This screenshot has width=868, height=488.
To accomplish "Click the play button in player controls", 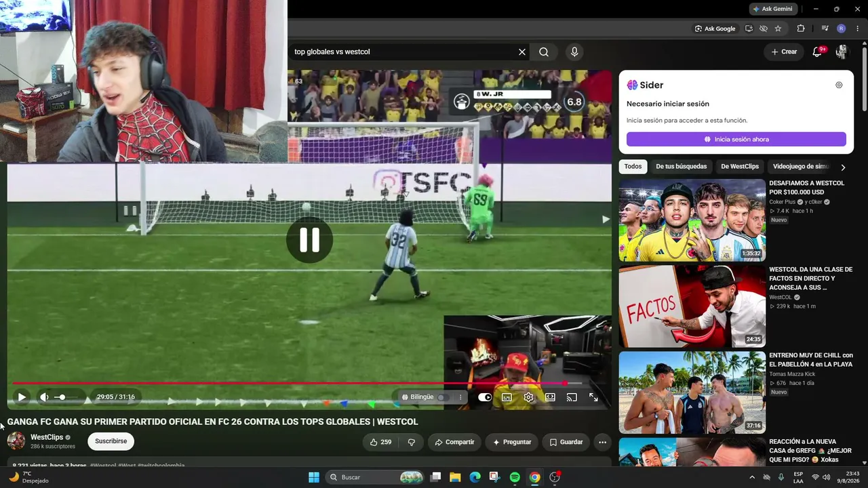I will tap(22, 397).
